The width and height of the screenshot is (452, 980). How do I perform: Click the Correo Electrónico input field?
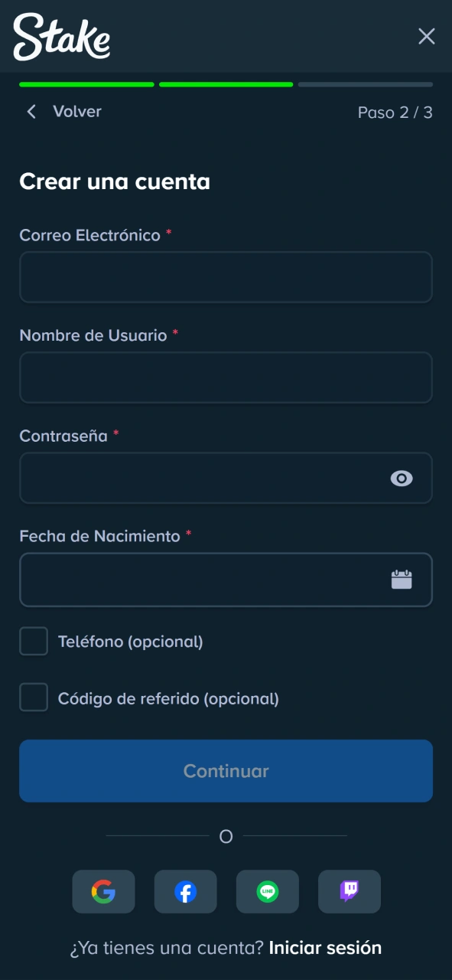tap(226, 277)
